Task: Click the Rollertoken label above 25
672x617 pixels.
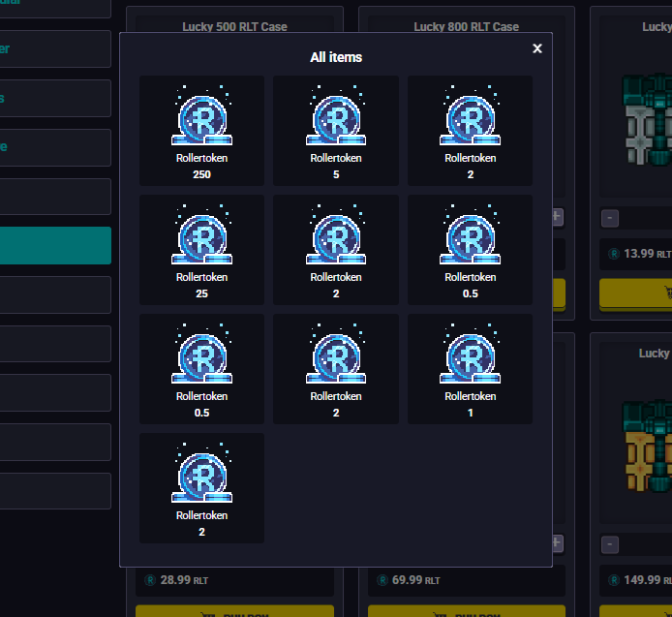Action: pos(201,277)
